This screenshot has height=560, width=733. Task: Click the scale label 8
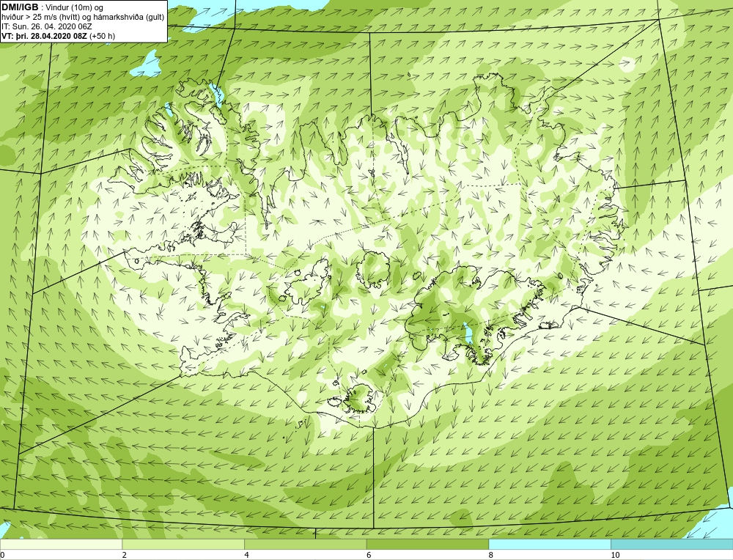[491, 555]
